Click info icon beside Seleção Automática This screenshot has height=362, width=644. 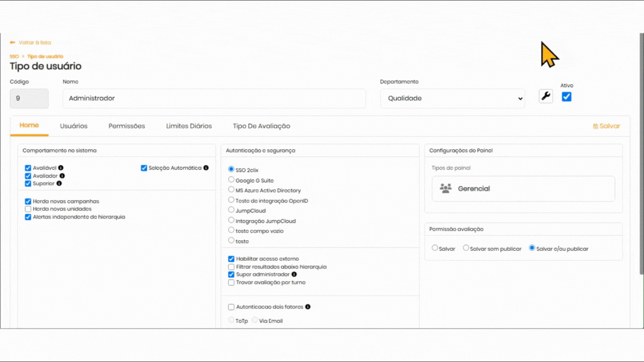pos(206,168)
